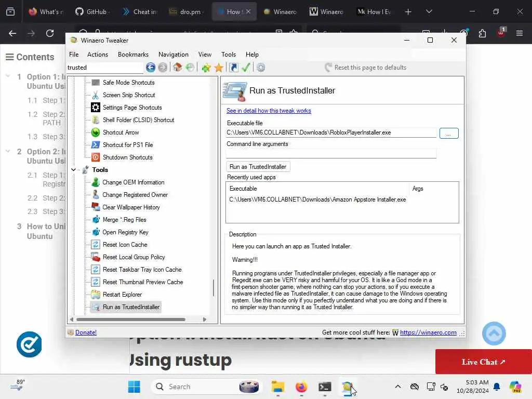Click the Executable file path field

coord(331,132)
